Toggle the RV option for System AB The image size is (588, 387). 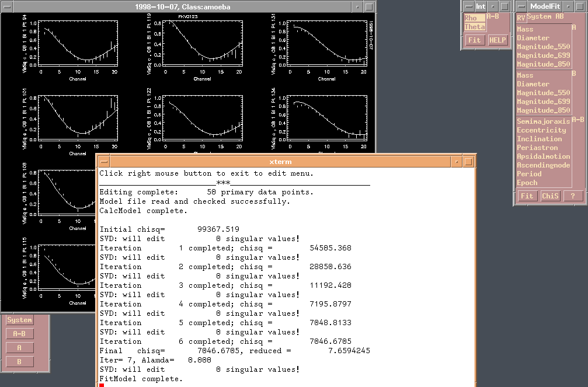521,18
